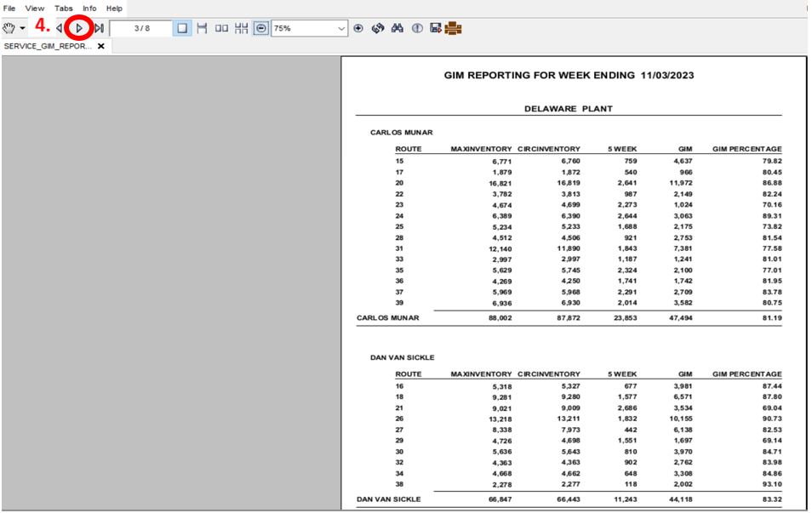Screen dimensions: 812x513
Task: Click GIM value 7,381
Action: pos(683,248)
